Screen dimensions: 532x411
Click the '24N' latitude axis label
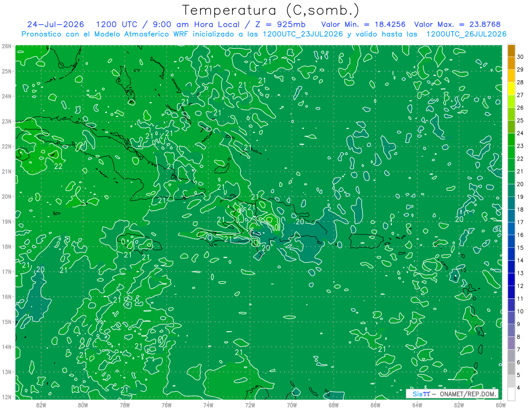(6, 96)
